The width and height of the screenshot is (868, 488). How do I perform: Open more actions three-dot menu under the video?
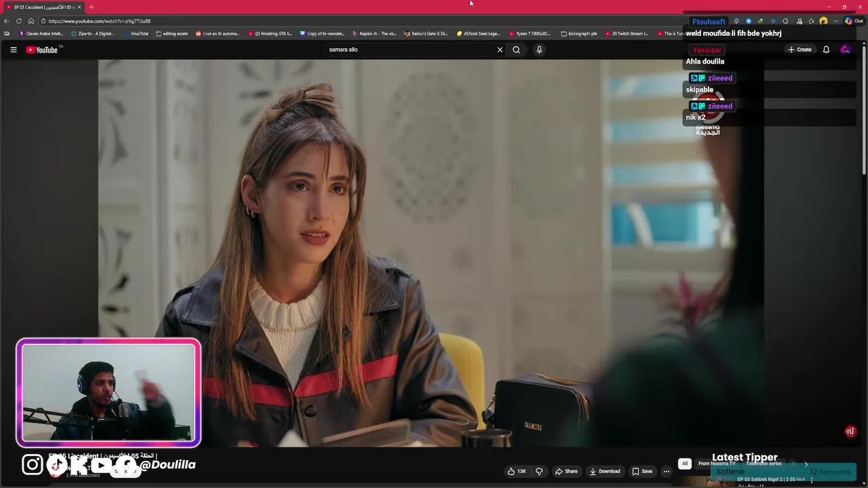pos(666,471)
